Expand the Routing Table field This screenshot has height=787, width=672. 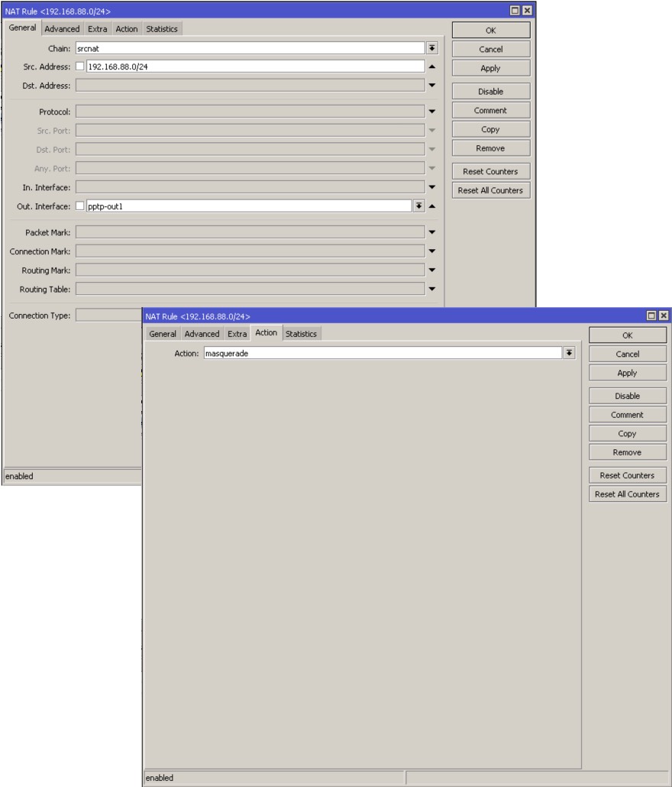[x=433, y=289]
